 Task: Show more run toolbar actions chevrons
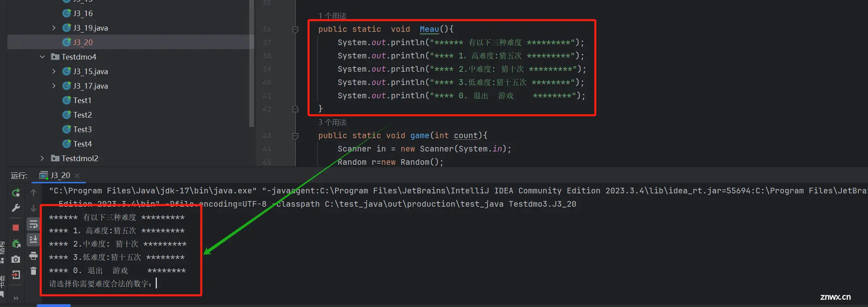coord(16,299)
